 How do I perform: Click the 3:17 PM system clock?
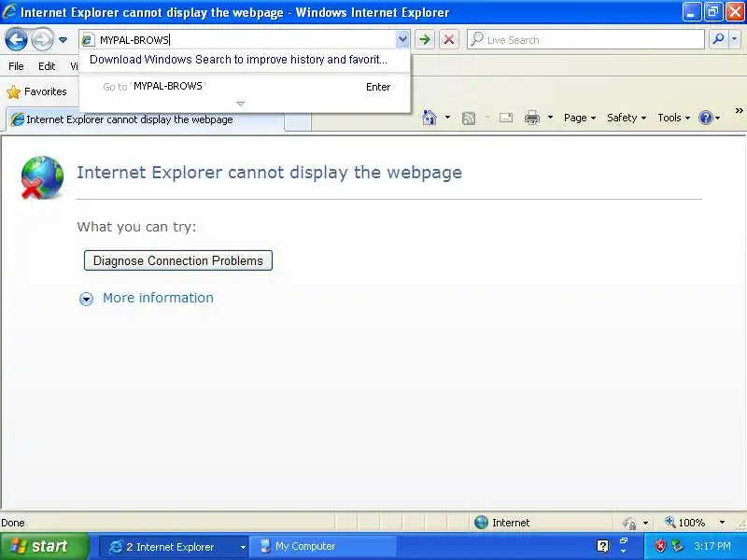click(712, 546)
